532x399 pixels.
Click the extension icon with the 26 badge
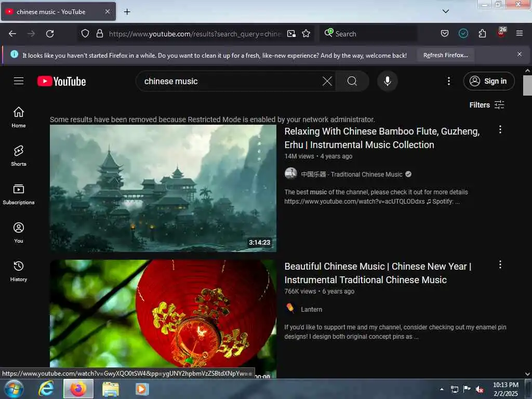point(501,33)
